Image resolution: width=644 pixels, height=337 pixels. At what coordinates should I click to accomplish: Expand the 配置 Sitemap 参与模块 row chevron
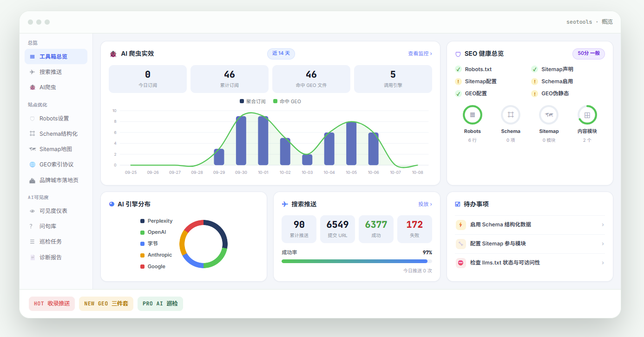click(603, 244)
